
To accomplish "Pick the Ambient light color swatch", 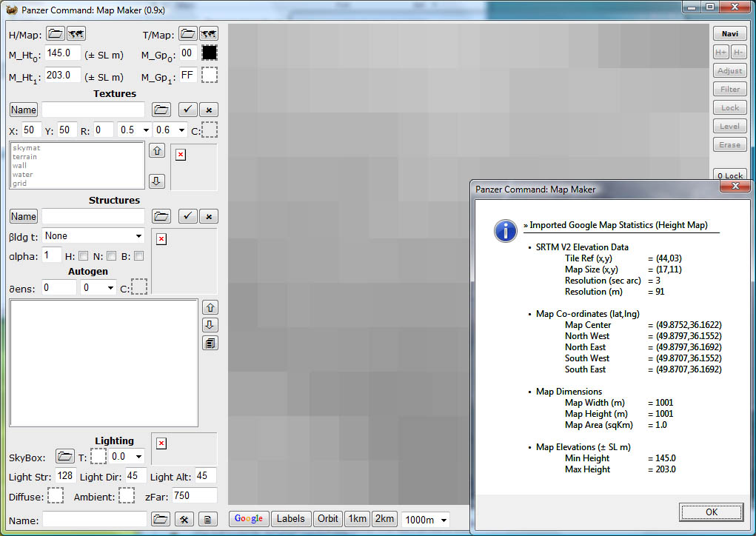I will (x=127, y=495).
